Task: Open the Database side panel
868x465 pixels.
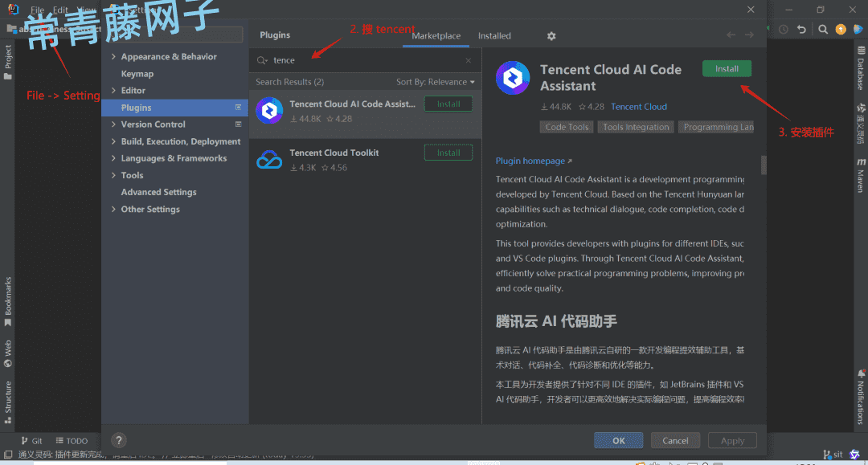Action: pos(861,68)
